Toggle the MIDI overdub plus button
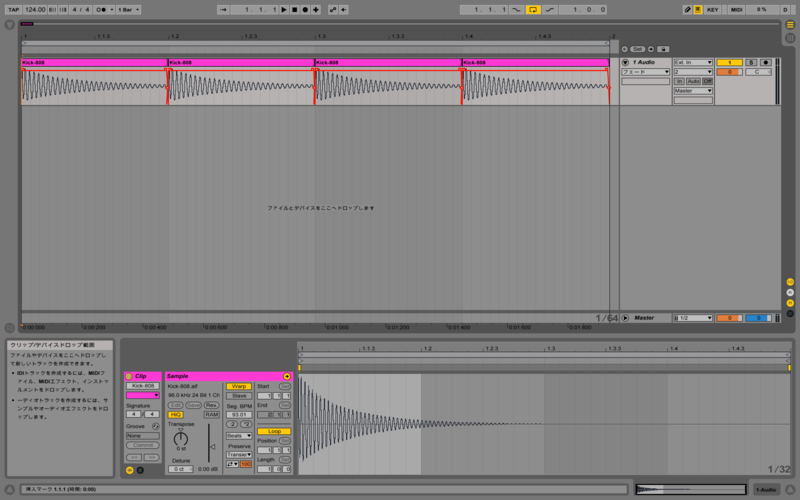 pyautogui.click(x=316, y=10)
